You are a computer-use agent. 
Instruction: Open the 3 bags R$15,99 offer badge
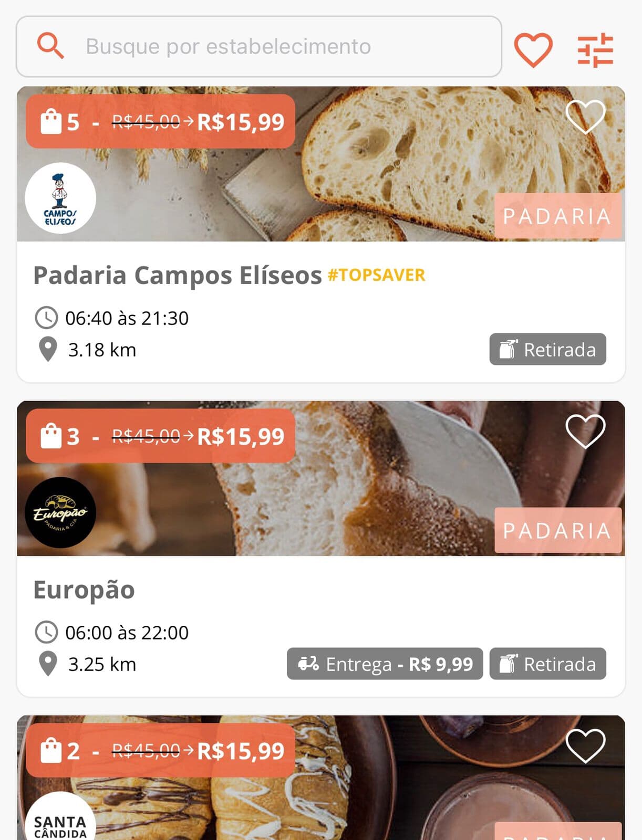(160, 436)
